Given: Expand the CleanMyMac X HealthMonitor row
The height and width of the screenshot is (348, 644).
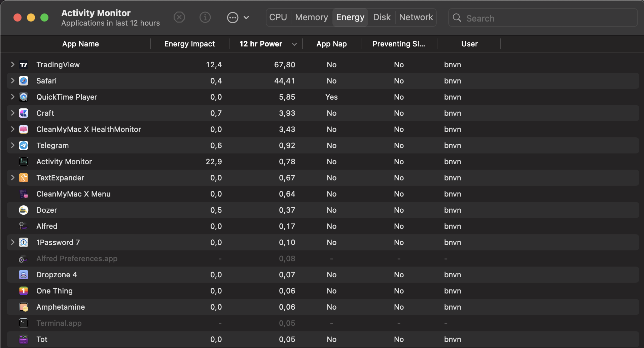Looking at the screenshot, I should [12, 129].
